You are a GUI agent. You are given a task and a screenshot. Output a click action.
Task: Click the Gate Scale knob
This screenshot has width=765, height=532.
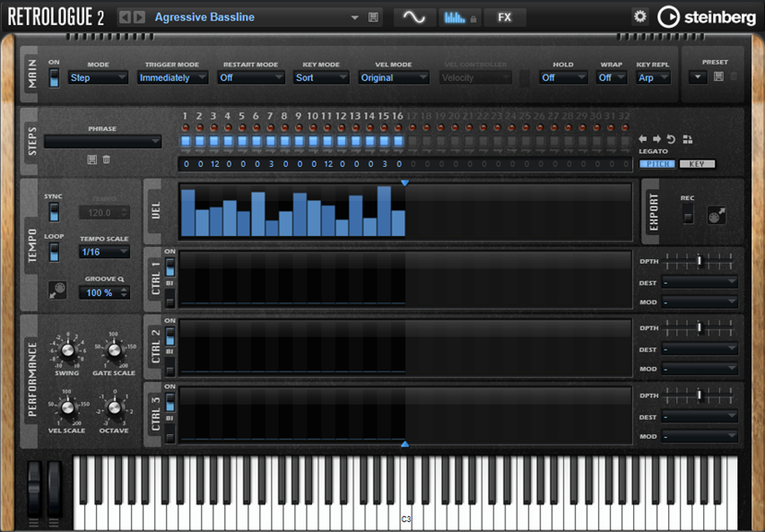click(x=114, y=349)
